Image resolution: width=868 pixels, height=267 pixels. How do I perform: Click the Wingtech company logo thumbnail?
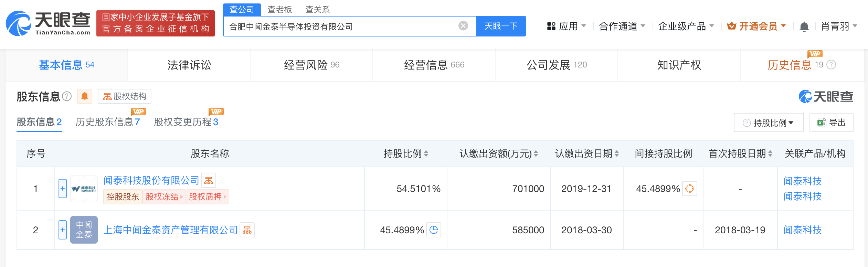(84, 189)
